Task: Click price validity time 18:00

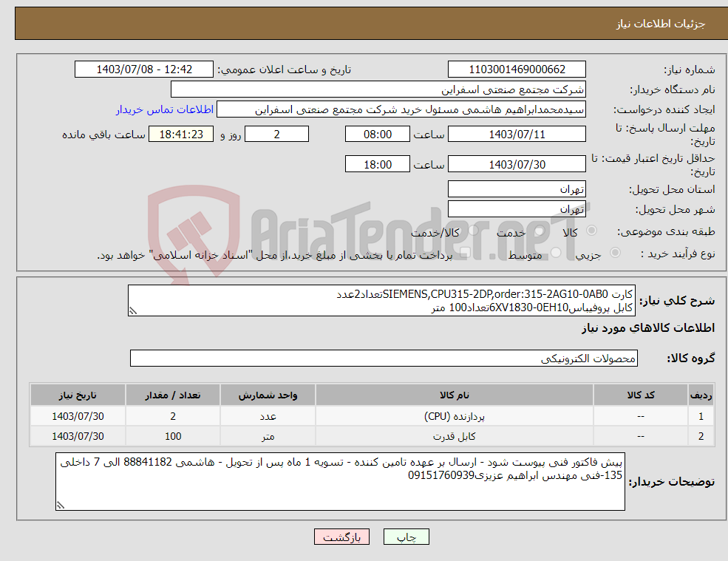Action: [378, 164]
